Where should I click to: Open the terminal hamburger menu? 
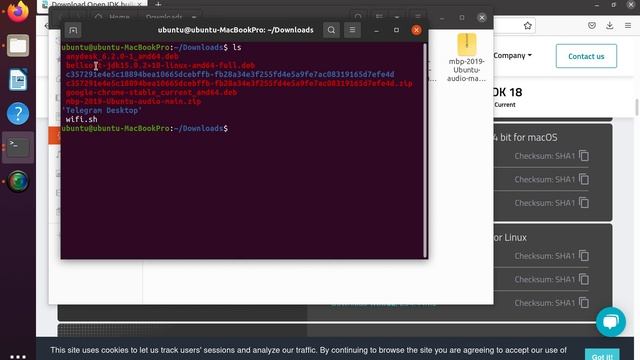point(352,30)
